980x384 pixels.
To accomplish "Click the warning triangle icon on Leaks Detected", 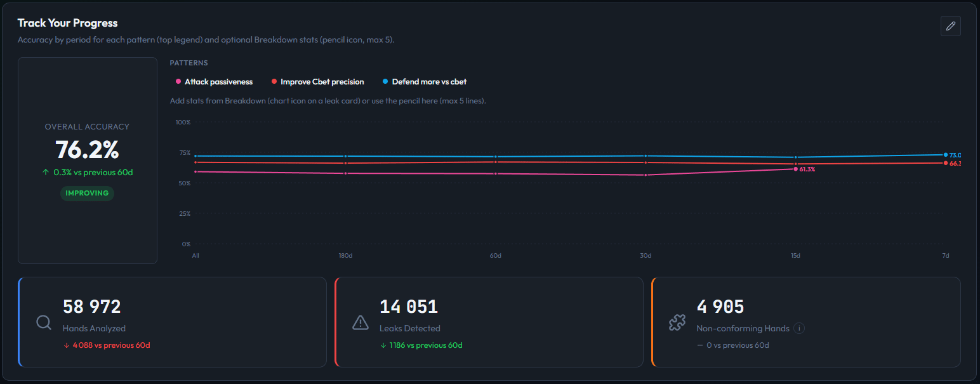I will click(x=361, y=322).
